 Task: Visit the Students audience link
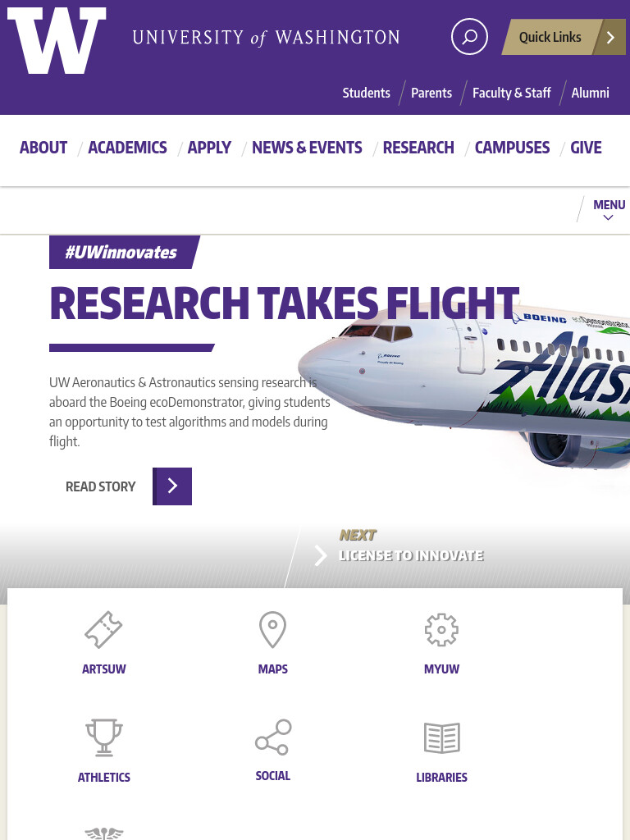(367, 93)
